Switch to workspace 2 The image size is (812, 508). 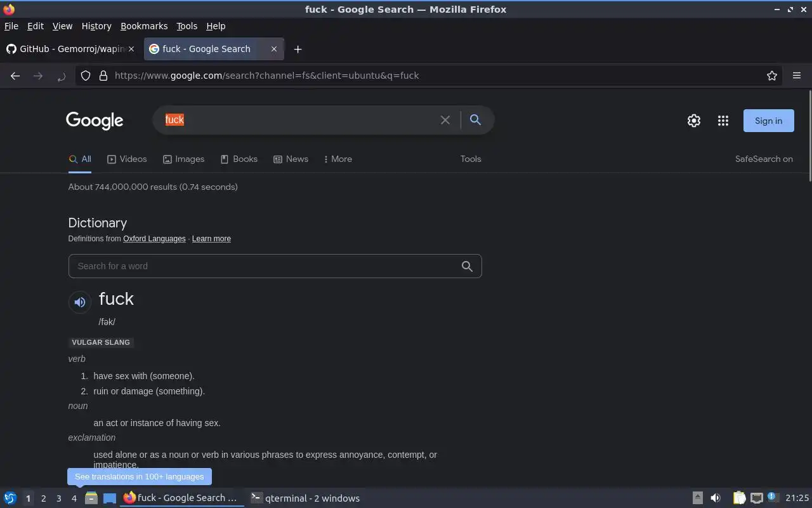pos(43,498)
